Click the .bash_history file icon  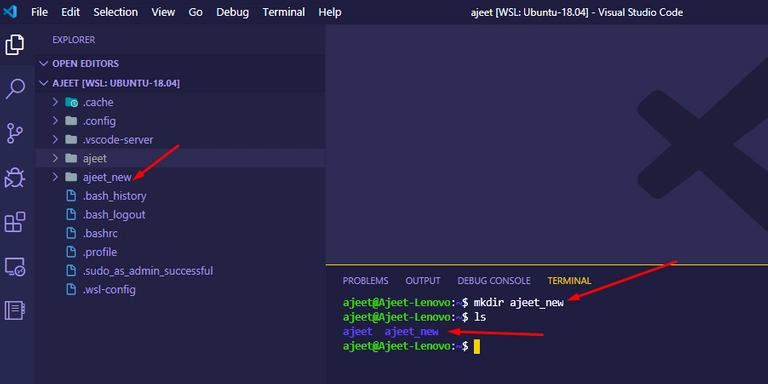click(x=72, y=196)
